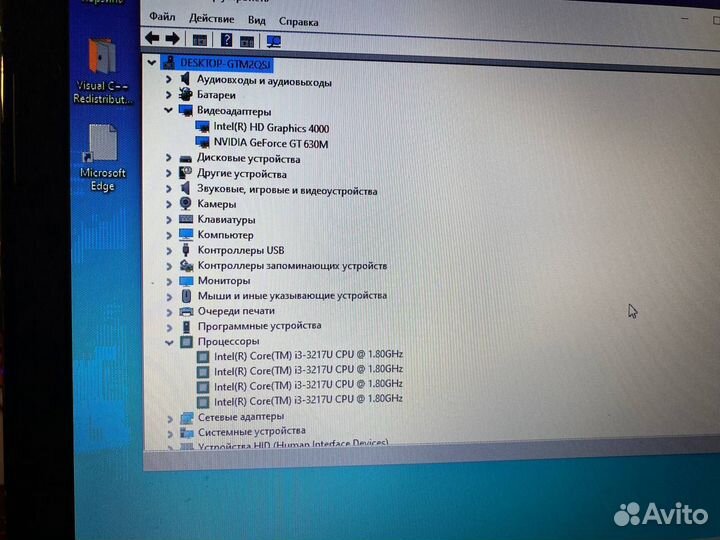This screenshot has width=720, height=540.
Task: Select Мыши и иные указывающие устройства
Action: coord(292,295)
